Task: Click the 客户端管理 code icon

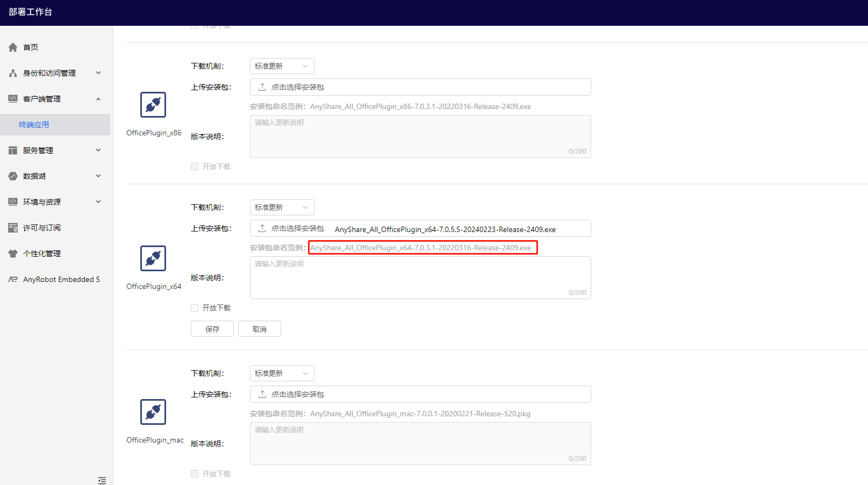Action: click(13, 99)
